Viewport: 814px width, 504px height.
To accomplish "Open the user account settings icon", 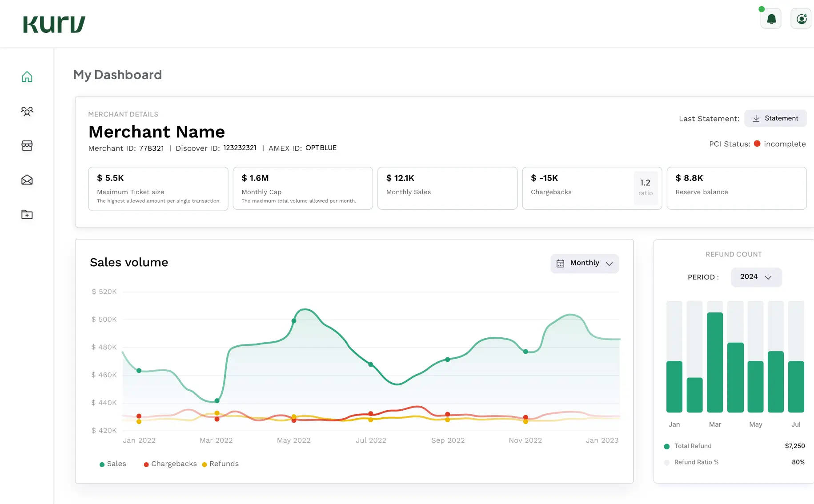I will [801, 19].
